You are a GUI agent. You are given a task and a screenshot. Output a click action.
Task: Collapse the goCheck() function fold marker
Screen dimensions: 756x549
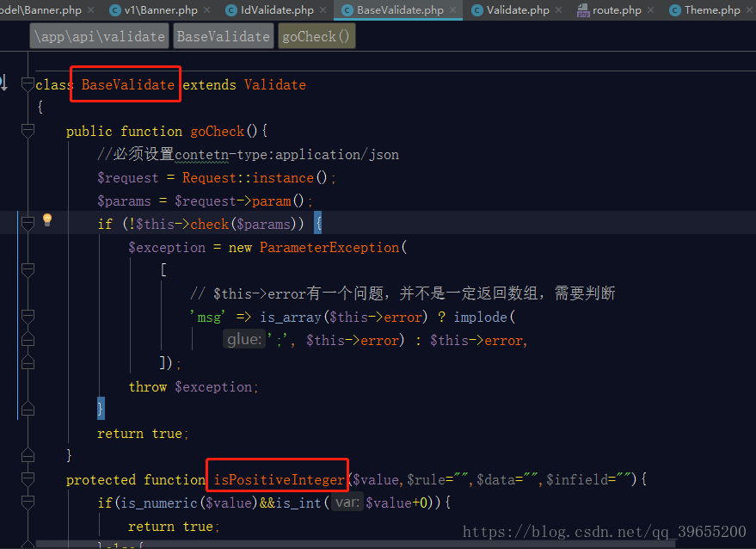click(x=28, y=131)
